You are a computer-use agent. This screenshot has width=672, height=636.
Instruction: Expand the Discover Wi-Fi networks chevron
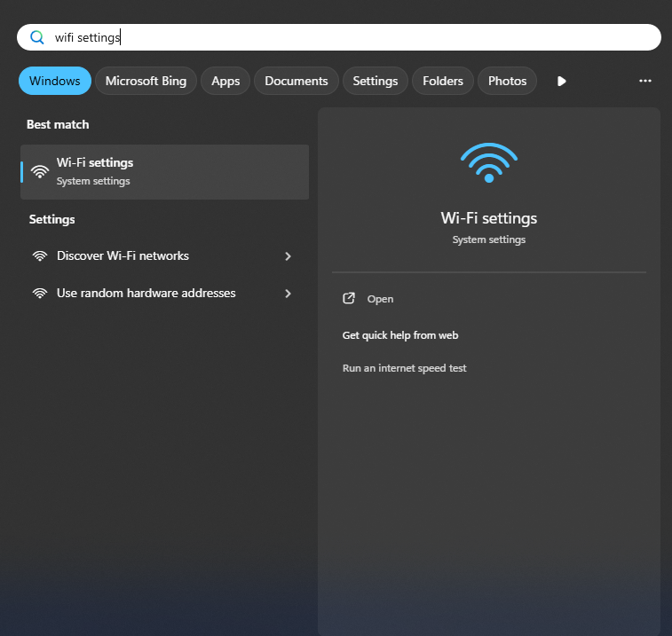pos(288,256)
